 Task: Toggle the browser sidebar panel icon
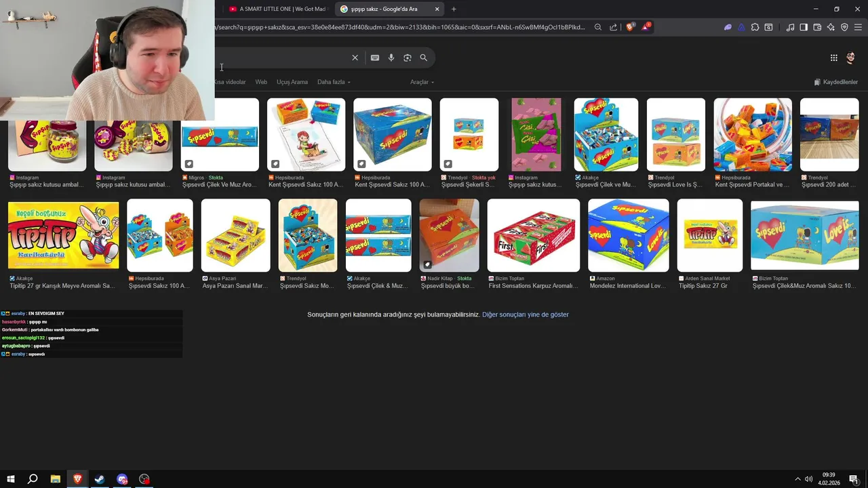point(804,27)
